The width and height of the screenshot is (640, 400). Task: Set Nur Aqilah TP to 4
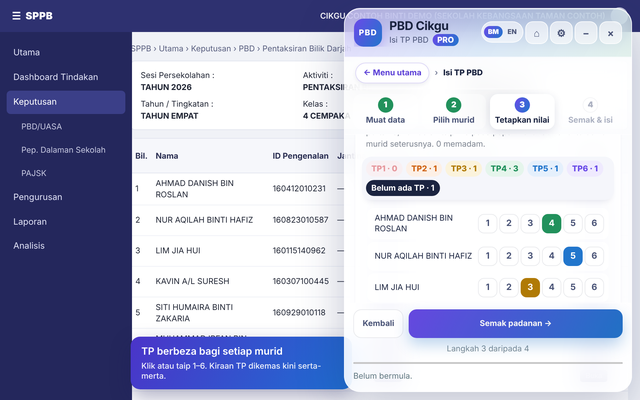tap(551, 256)
